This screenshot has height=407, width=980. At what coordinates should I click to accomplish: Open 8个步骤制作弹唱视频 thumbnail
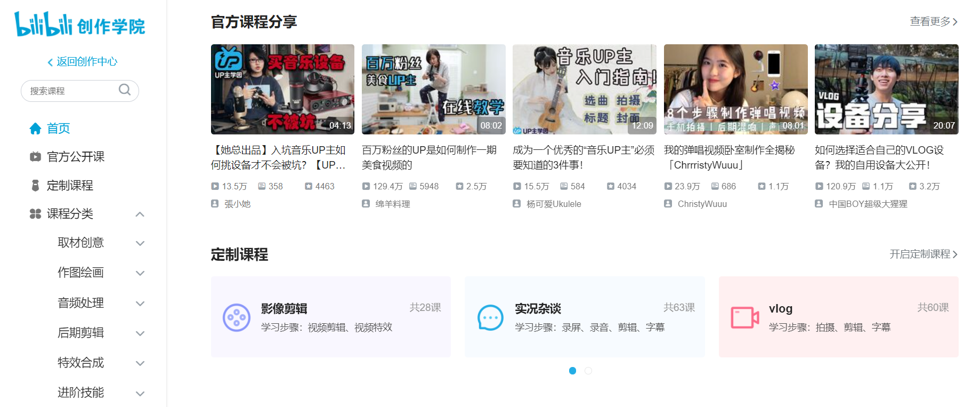(x=735, y=89)
